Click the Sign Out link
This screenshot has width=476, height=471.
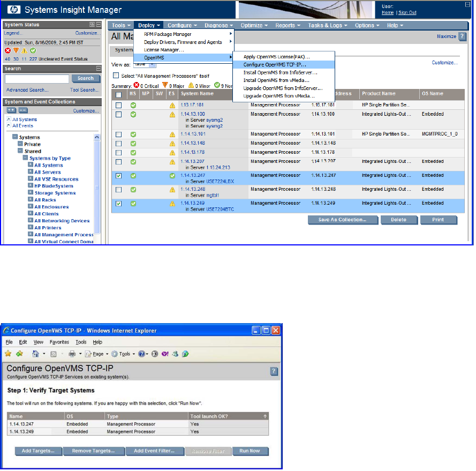407,12
